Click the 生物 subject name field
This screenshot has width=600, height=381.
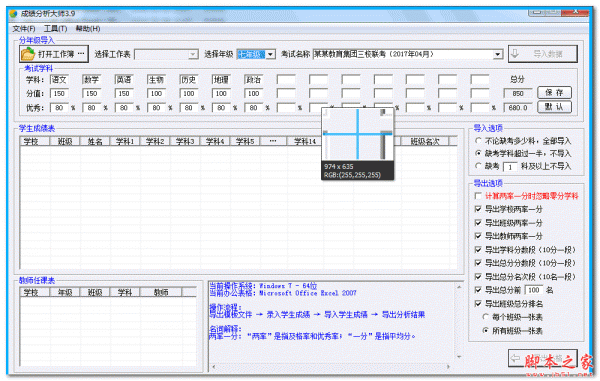pyautogui.click(x=156, y=80)
